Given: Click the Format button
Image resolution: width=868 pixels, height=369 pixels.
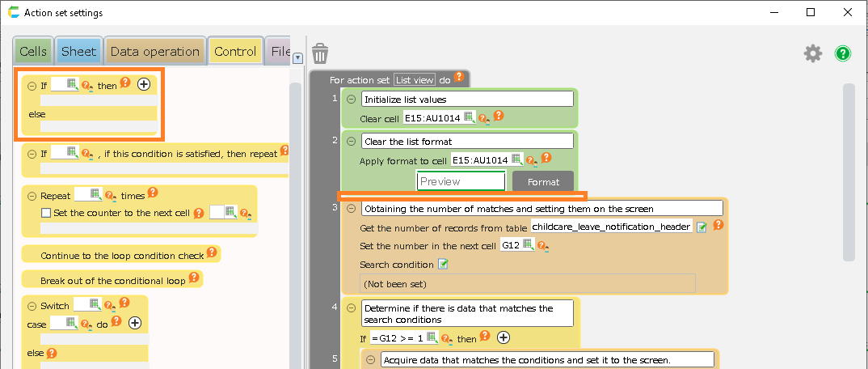Looking at the screenshot, I should click(x=543, y=182).
